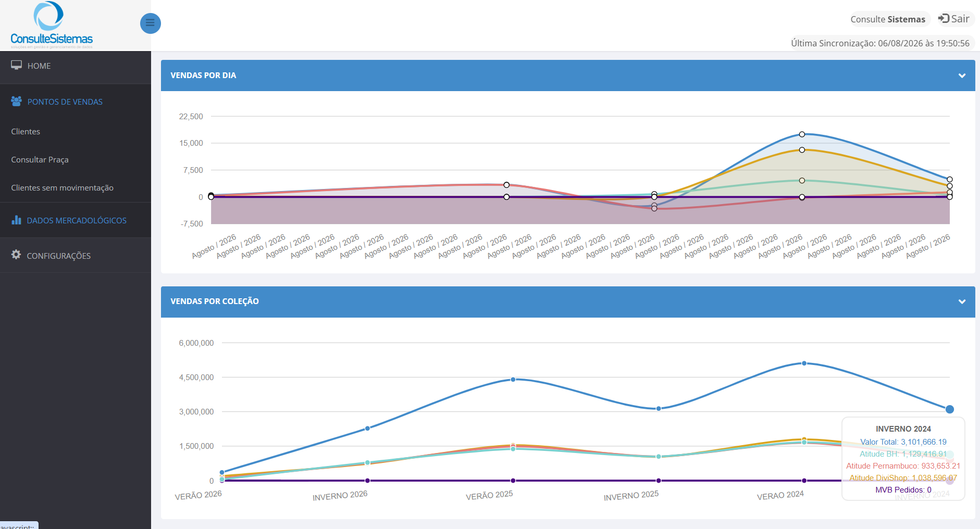Click the Configurações gear icon
This screenshot has width=980, height=529.
(x=16, y=255)
